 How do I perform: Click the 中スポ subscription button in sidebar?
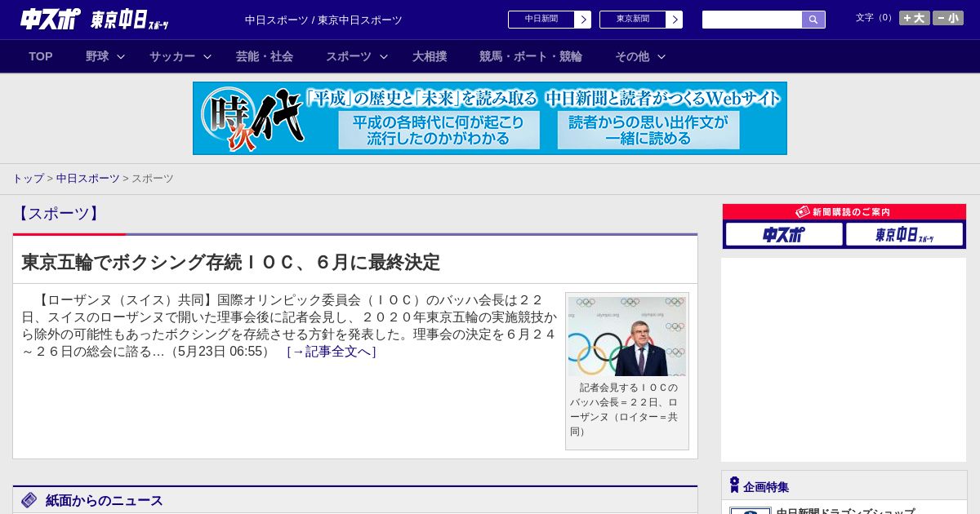pyautogui.click(x=784, y=235)
